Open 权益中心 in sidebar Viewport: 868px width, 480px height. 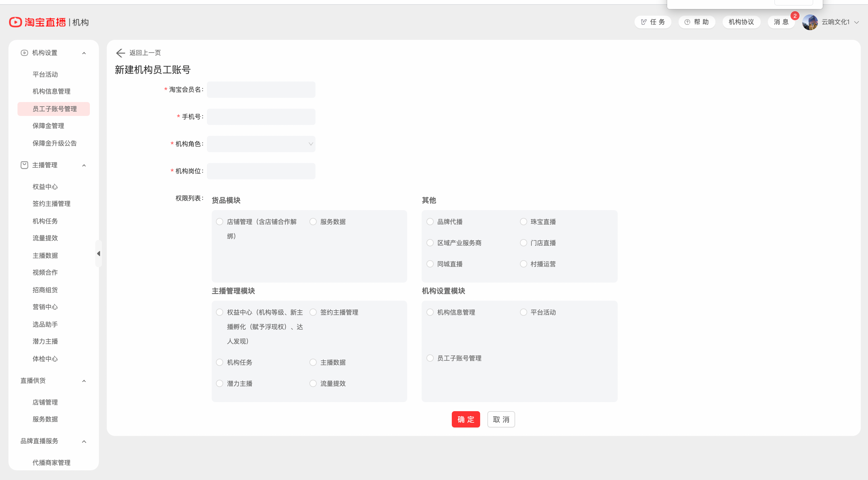[45, 187]
